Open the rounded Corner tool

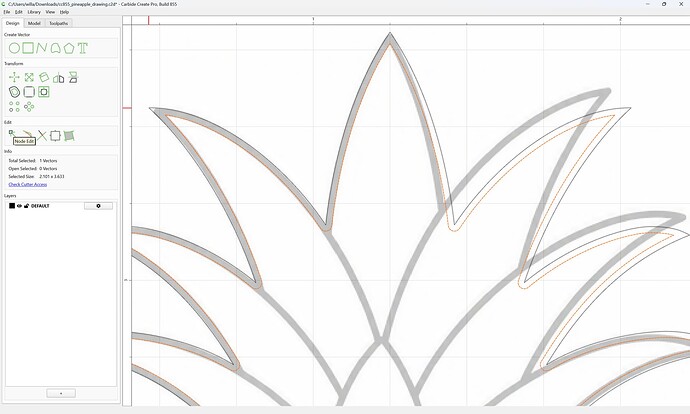pyautogui.click(x=29, y=92)
